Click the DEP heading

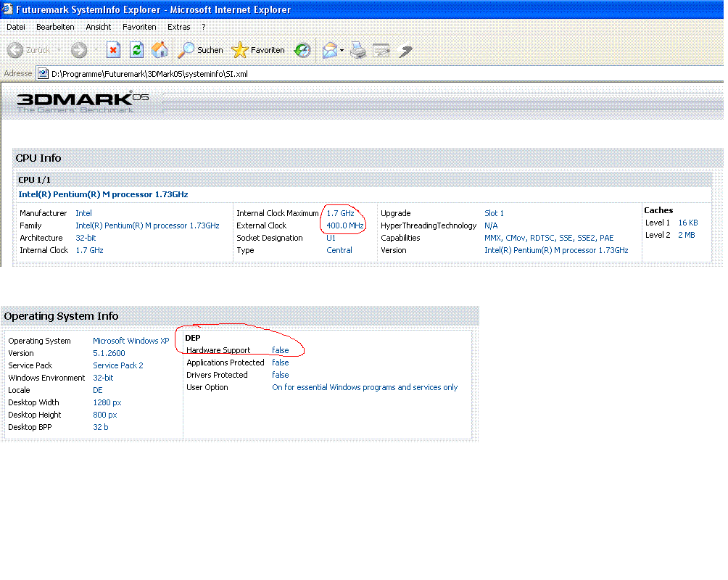[x=193, y=338]
